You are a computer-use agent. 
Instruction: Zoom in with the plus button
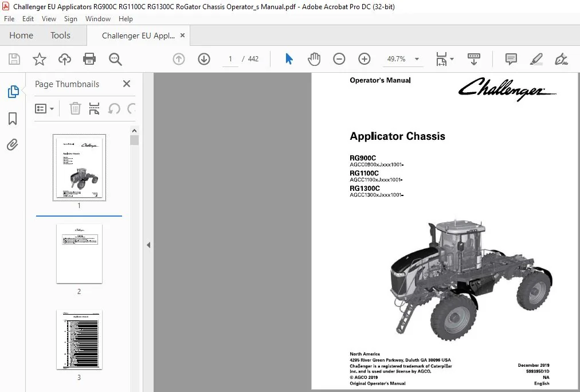tap(365, 59)
